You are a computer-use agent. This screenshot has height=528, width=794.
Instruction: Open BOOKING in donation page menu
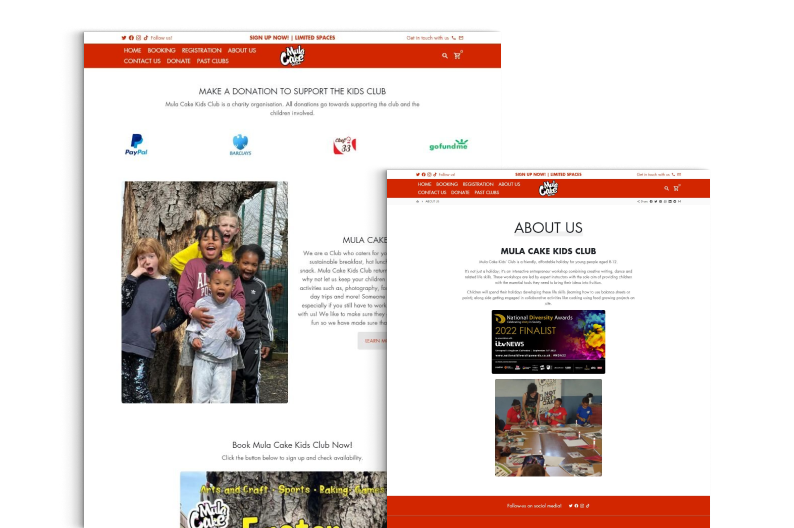[x=162, y=51]
